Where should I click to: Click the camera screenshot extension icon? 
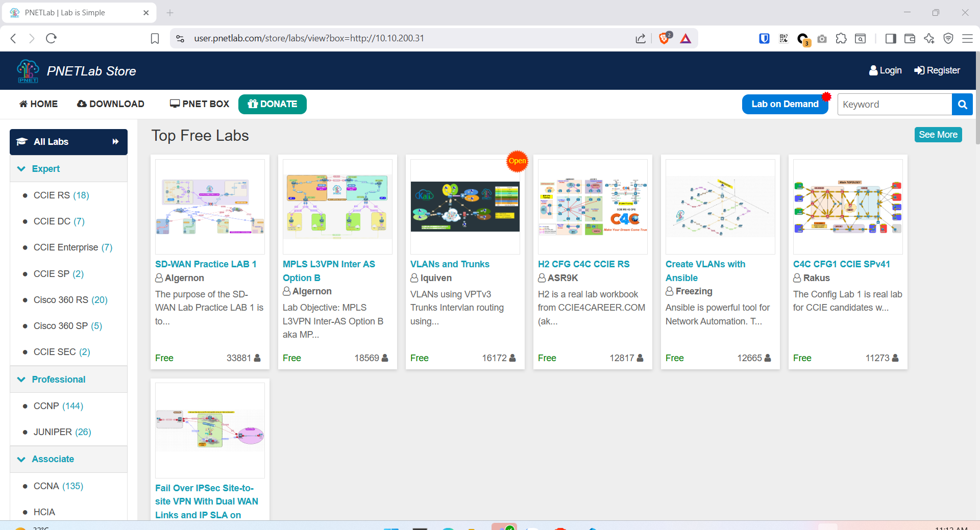click(822, 39)
